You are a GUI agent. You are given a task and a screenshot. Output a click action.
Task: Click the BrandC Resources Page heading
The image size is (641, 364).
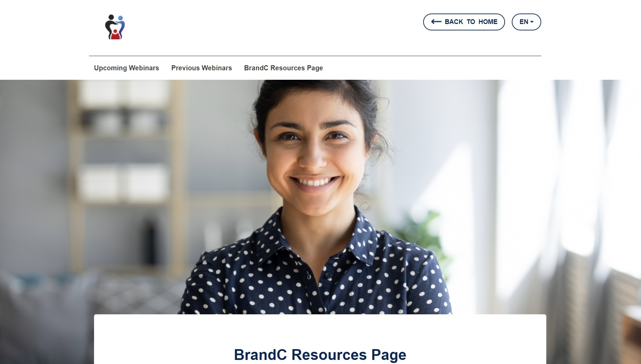pyautogui.click(x=320, y=355)
